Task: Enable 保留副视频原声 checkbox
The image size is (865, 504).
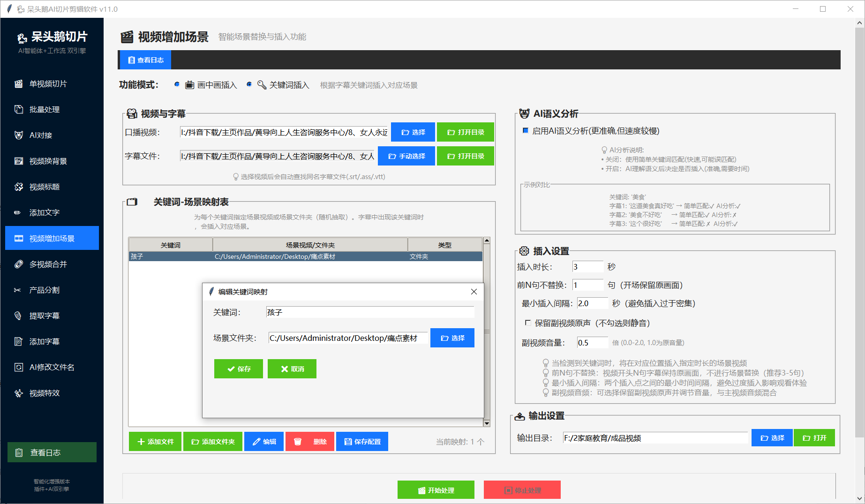Action: 528,323
